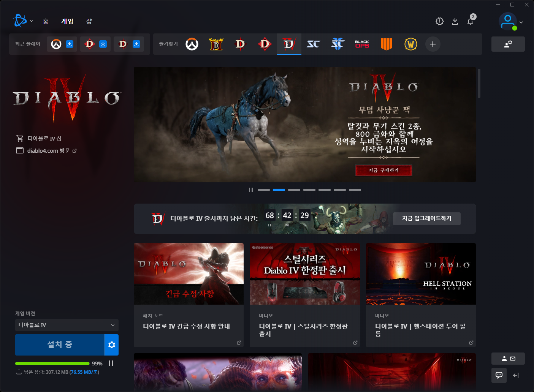Viewport: 534px width, 392px height.
Task: Jump to the third carousel slide
Action: pos(294,190)
